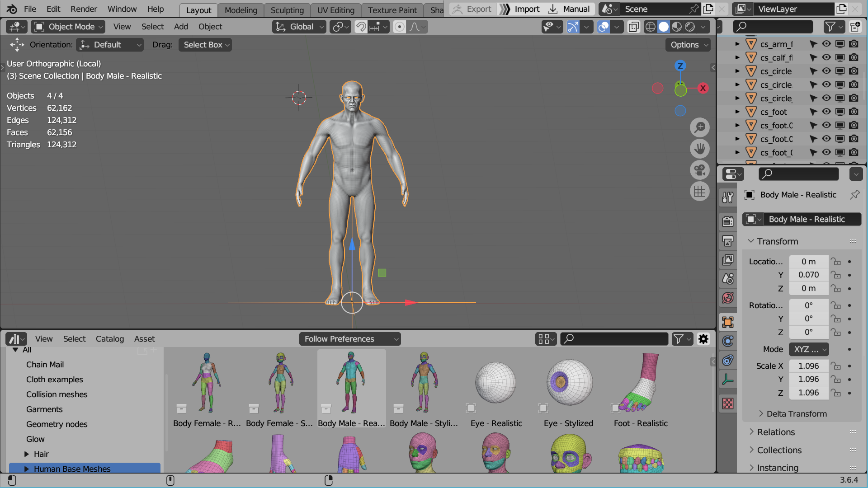Hide cs_foot object with eye icon
This screenshot has height=488, width=868.
tap(826, 112)
